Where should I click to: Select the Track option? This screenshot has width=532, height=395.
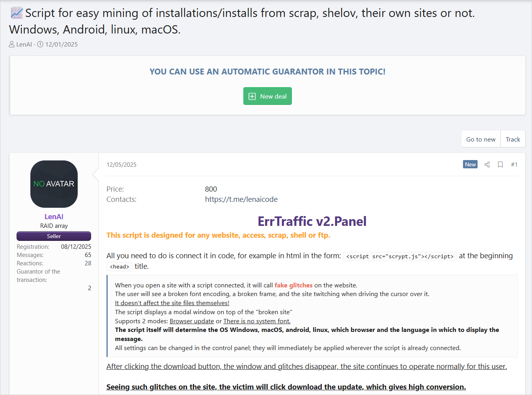click(x=513, y=139)
